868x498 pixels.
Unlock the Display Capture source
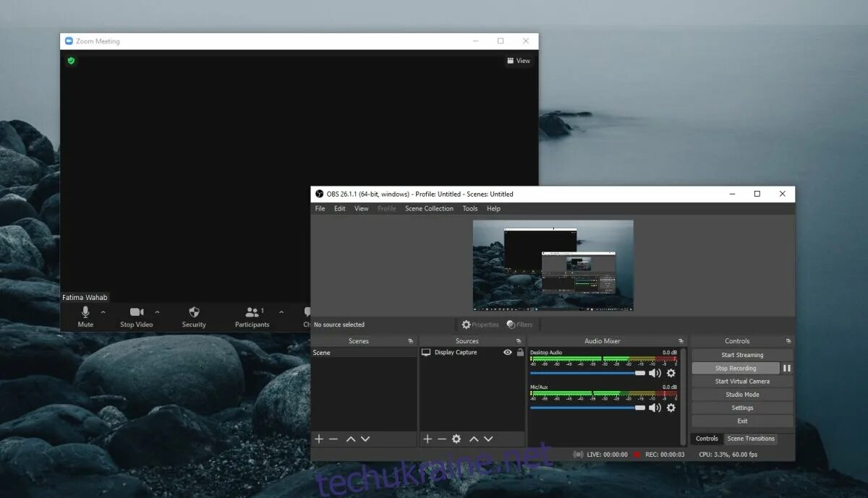519,352
